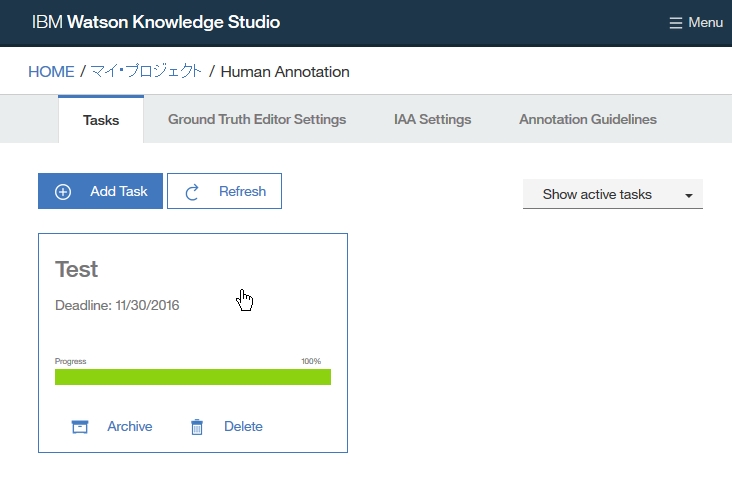Image resolution: width=732 pixels, height=478 pixels.
Task: Click the plus icon on Add Task
Action: [x=63, y=192]
